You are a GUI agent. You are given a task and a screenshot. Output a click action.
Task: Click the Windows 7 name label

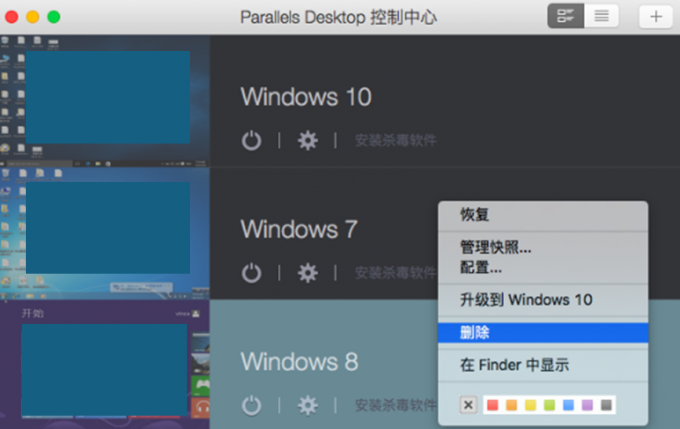click(x=299, y=229)
